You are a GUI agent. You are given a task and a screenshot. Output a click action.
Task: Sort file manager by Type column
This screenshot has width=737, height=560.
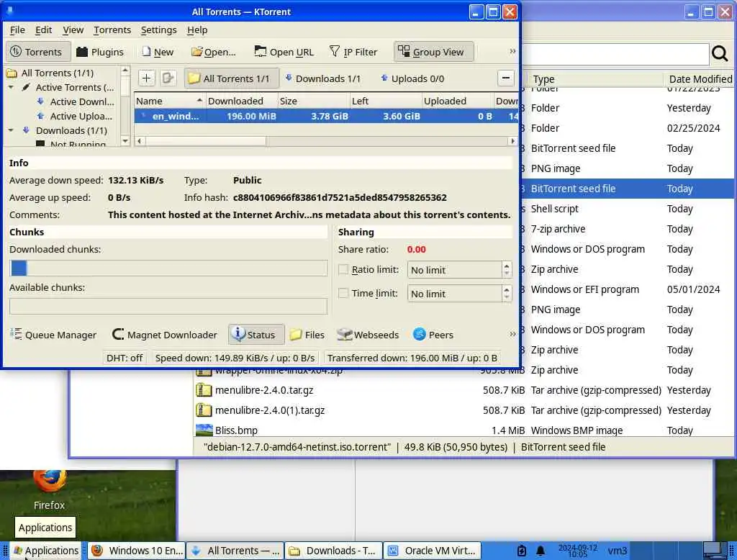pos(594,79)
